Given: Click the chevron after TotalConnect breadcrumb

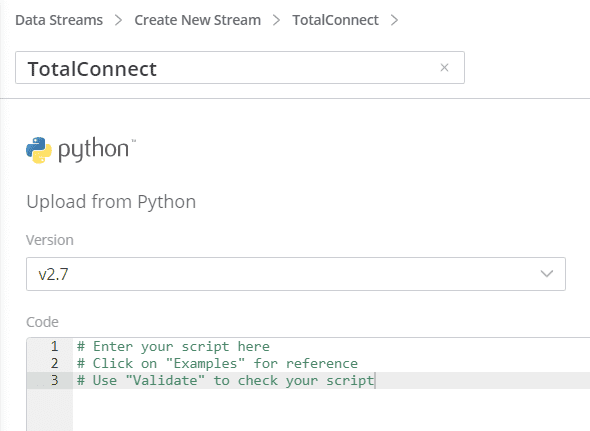Looking at the screenshot, I should click(x=394, y=20).
